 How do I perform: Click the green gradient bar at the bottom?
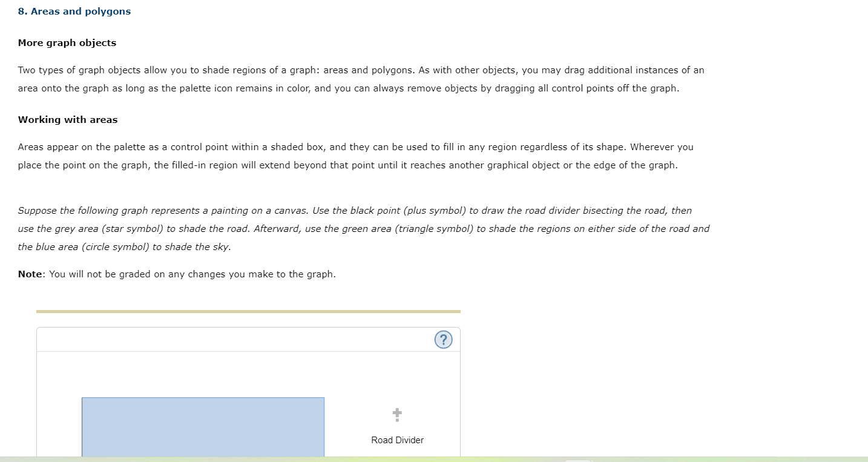[x=424, y=460]
